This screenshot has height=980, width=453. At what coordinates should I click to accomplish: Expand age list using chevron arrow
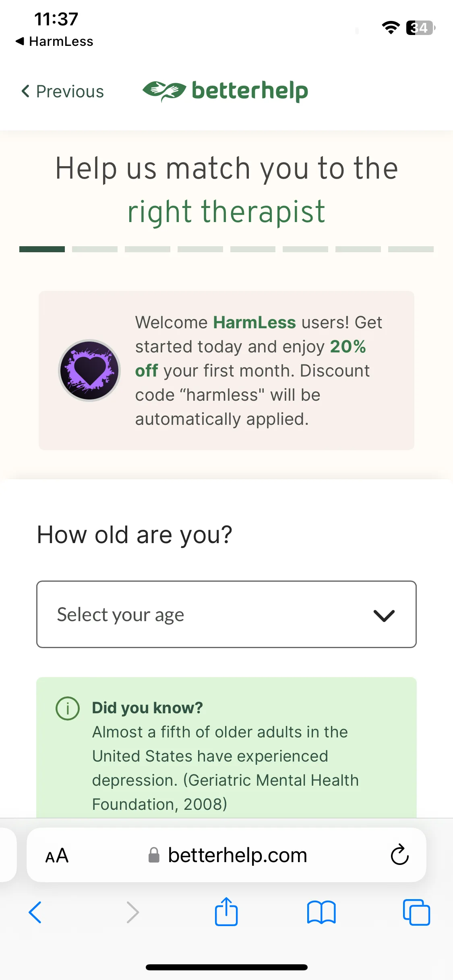384,615
